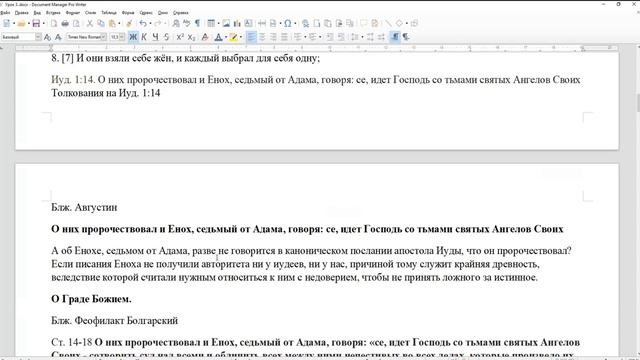This screenshot has width=640, height=360.
Task: Copy selection with the Copy icon
Action: click(x=100, y=24)
